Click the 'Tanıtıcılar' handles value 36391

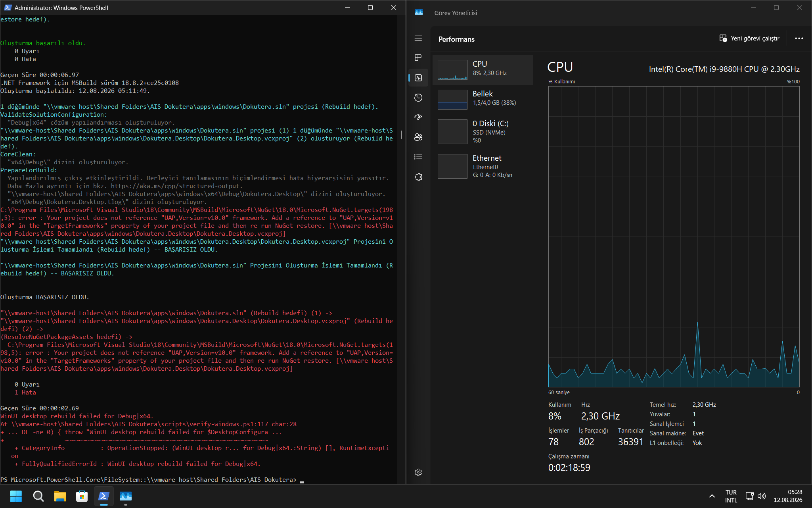click(x=630, y=442)
